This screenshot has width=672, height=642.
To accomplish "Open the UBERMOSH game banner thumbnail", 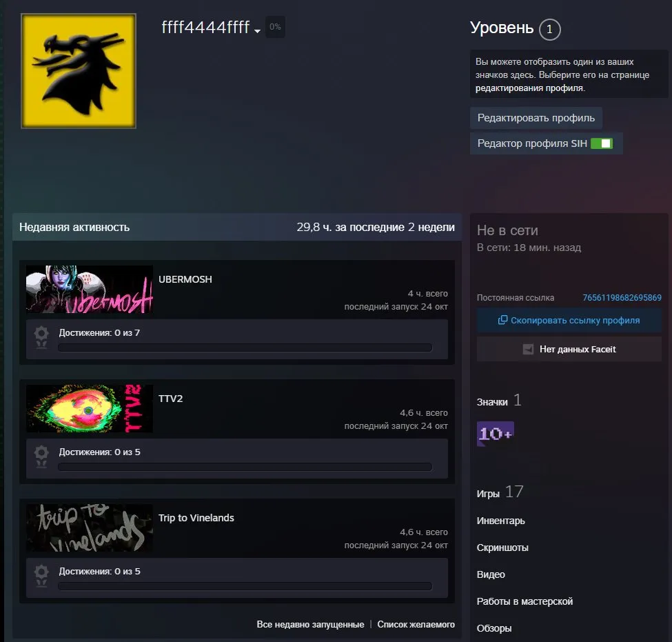I will [x=89, y=289].
